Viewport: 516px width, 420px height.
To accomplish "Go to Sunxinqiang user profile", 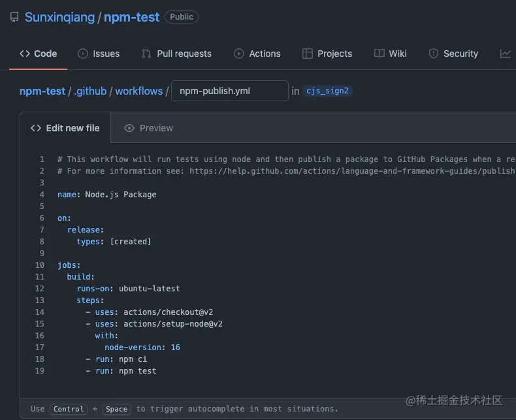I will (60, 18).
